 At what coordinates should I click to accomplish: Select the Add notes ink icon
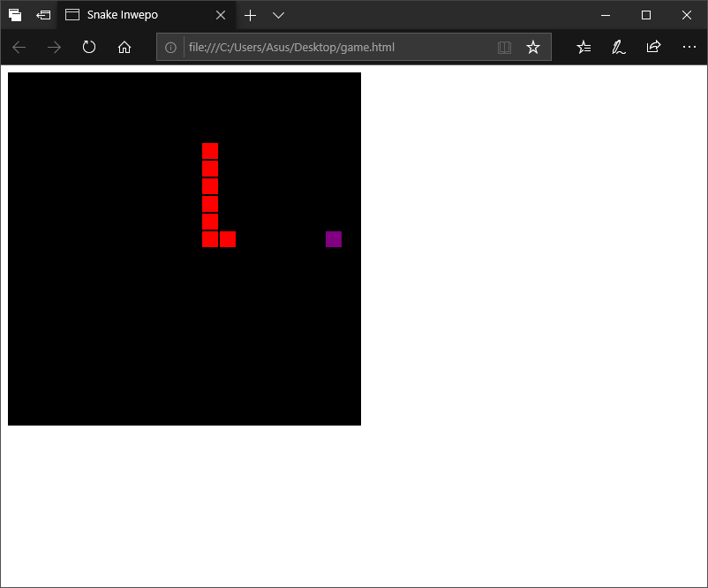(x=618, y=47)
